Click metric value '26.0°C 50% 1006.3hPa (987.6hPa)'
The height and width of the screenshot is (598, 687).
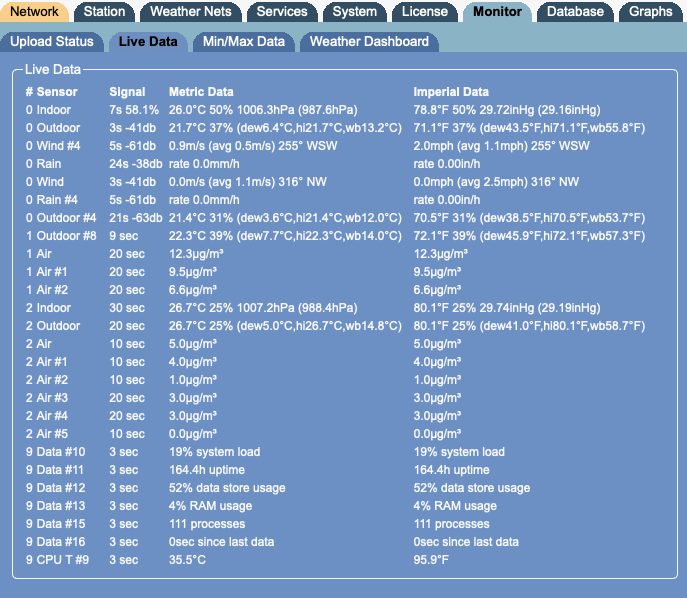(263, 110)
